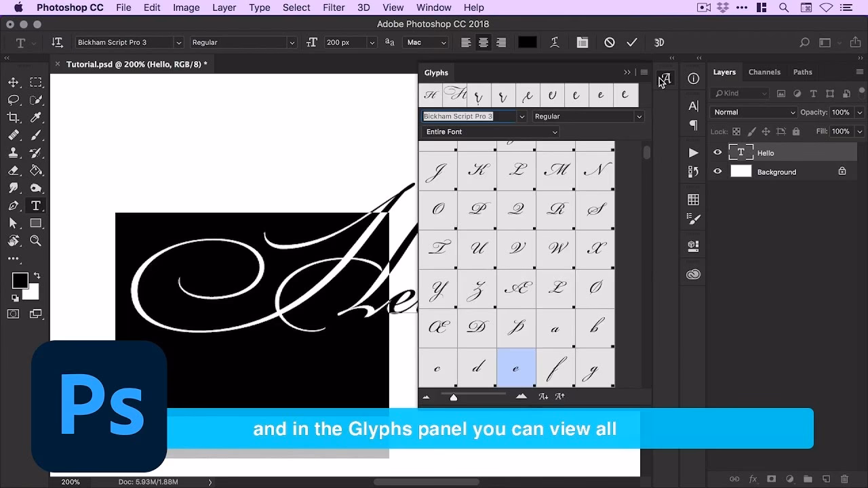Open the fx layer styles menu
This screenshot has width=868, height=488.
[752, 479]
